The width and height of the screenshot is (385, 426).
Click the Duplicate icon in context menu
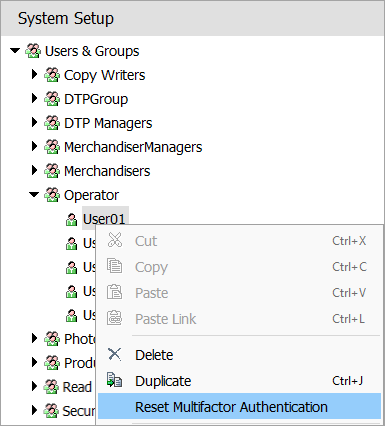(114, 380)
